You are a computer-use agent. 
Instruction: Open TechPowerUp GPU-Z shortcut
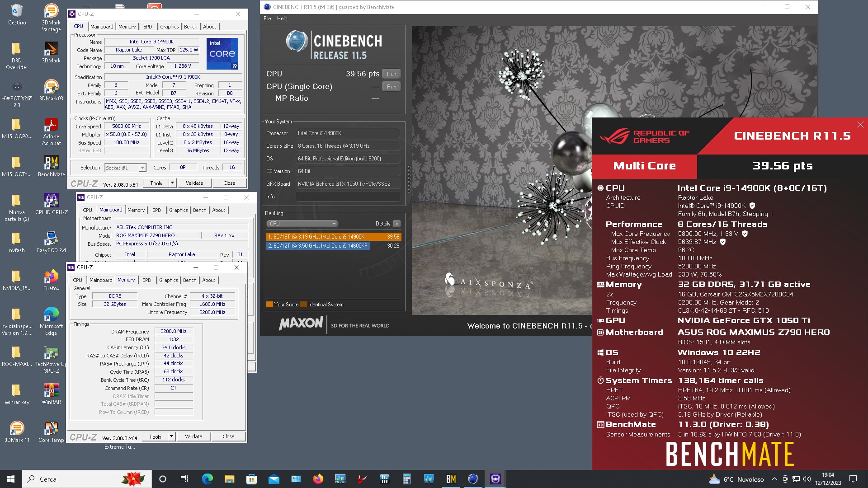51,359
